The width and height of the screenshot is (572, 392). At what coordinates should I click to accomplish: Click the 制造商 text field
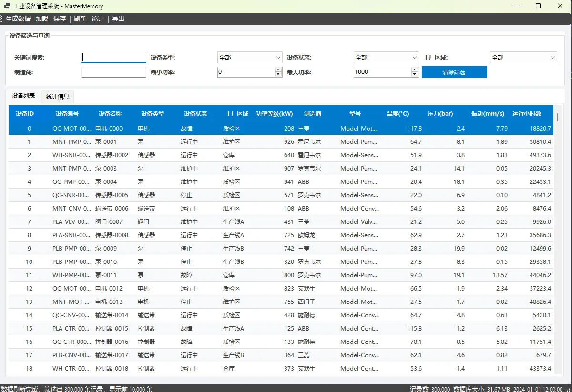[x=113, y=72]
